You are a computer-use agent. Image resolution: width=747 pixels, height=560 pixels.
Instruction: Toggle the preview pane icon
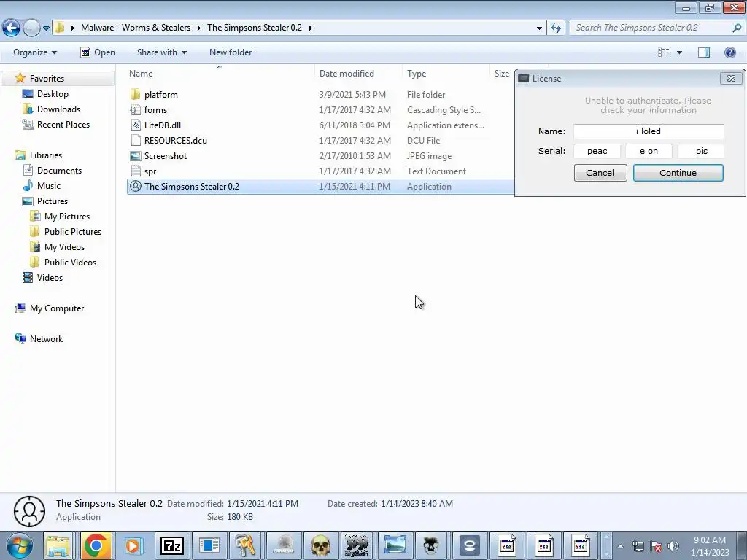coord(704,52)
